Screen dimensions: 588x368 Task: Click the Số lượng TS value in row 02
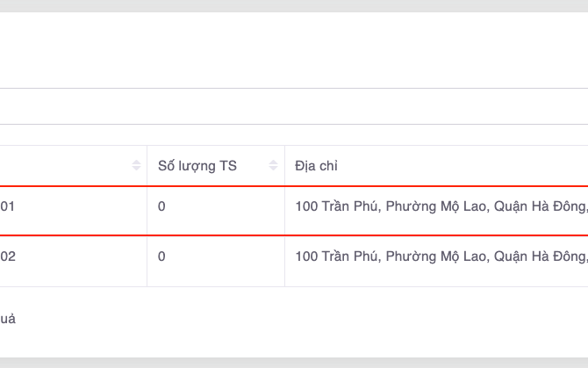161,256
